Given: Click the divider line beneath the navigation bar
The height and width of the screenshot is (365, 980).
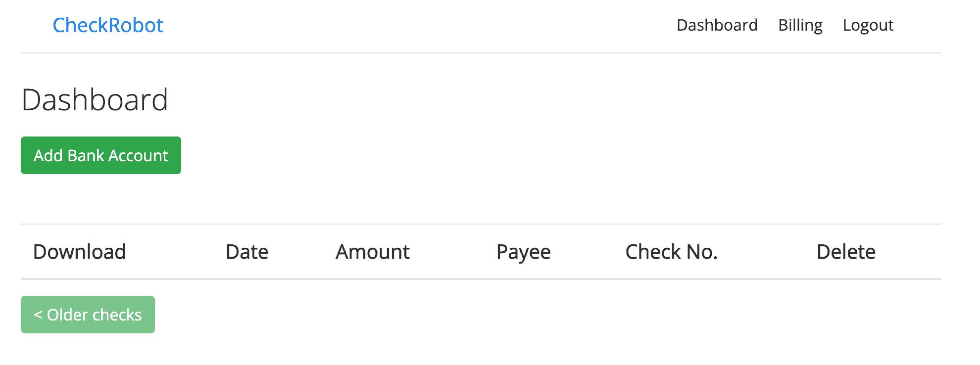Looking at the screenshot, I should (x=480, y=53).
